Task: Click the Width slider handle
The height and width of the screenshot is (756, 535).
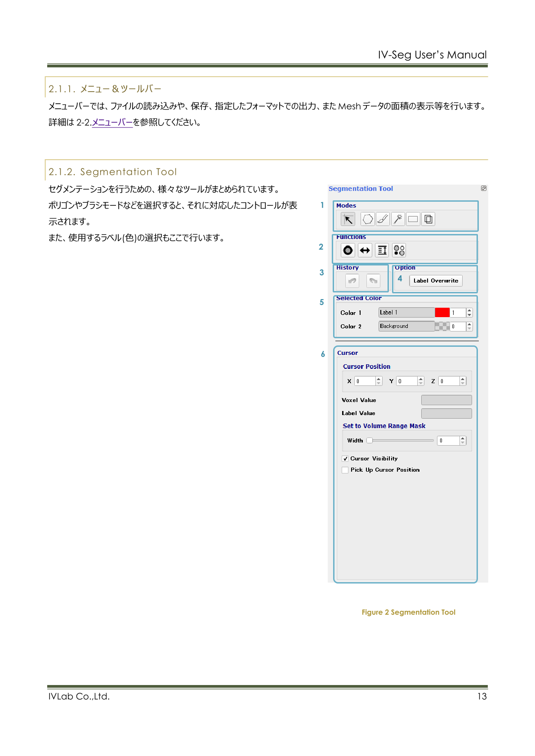Action: [370, 441]
